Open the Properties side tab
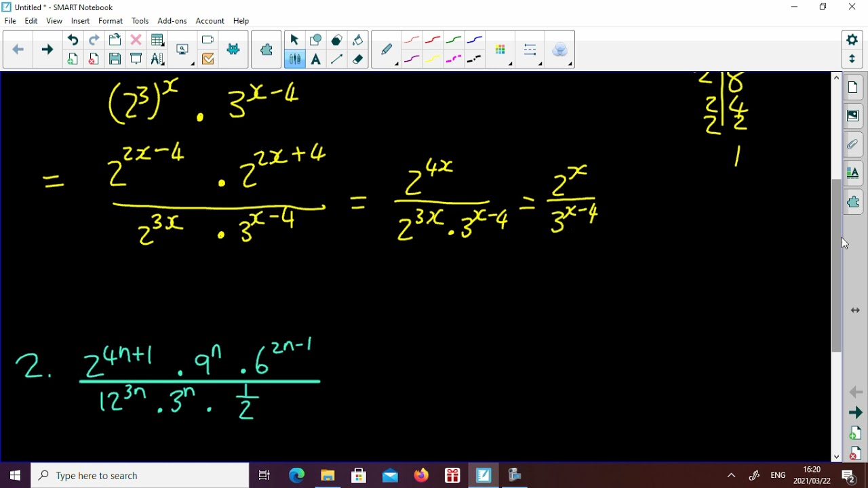The height and width of the screenshot is (488, 868). click(853, 174)
